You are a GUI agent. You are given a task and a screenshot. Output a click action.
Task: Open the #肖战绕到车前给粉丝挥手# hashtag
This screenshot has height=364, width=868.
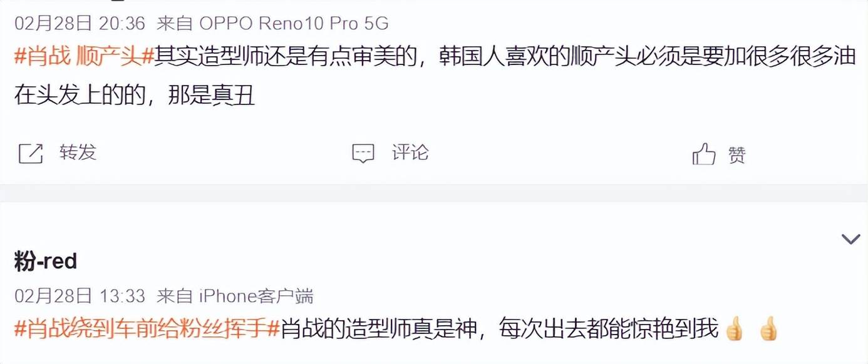pyautogui.click(x=147, y=328)
